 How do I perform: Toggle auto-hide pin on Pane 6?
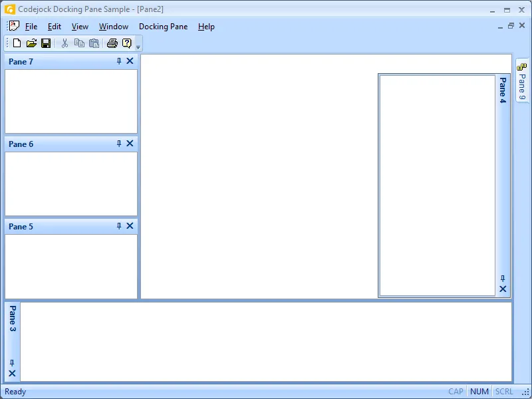(119, 144)
